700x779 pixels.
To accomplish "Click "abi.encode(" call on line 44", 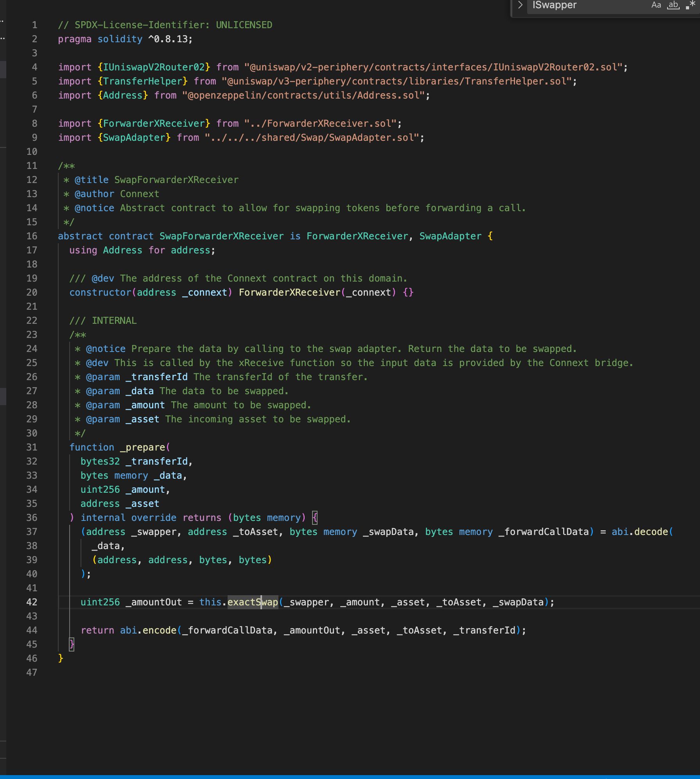I will click(151, 630).
